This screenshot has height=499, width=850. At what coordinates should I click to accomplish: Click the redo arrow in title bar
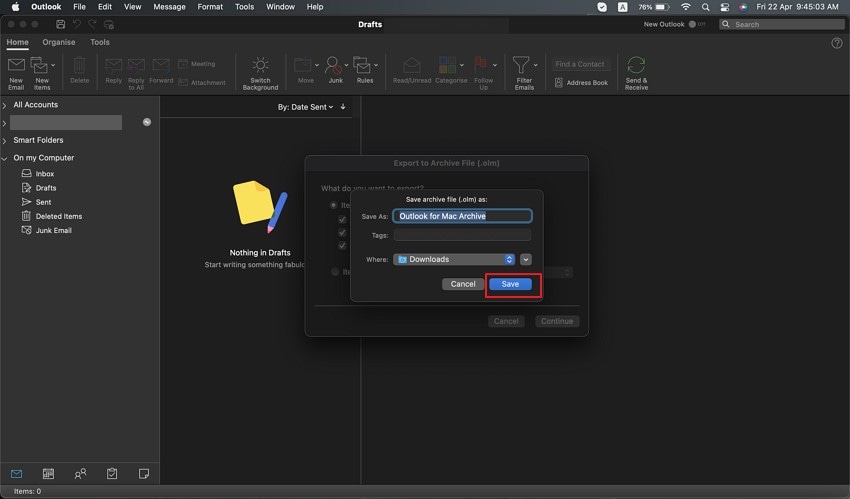tap(93, 24)
